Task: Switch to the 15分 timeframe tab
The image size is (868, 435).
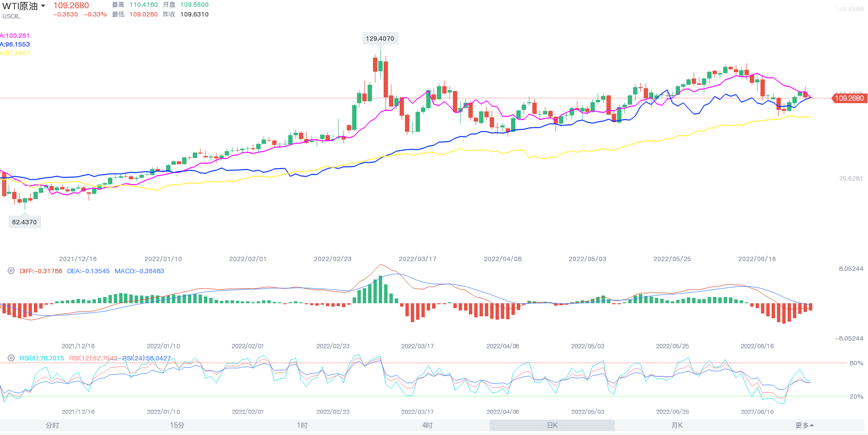Action: [177, 425]
